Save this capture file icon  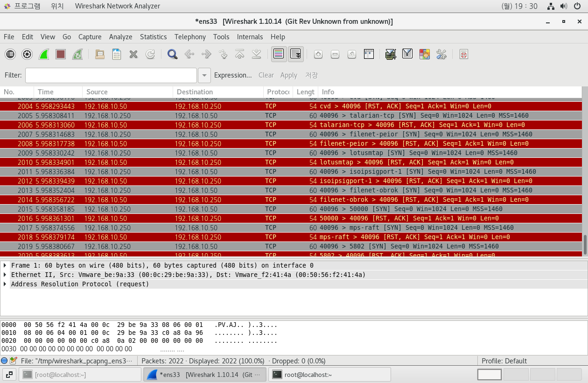pos(117,55)
